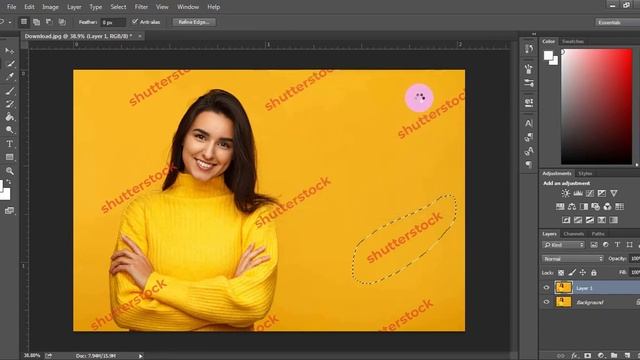Open the Filter menu

click(x=141, y=7)
